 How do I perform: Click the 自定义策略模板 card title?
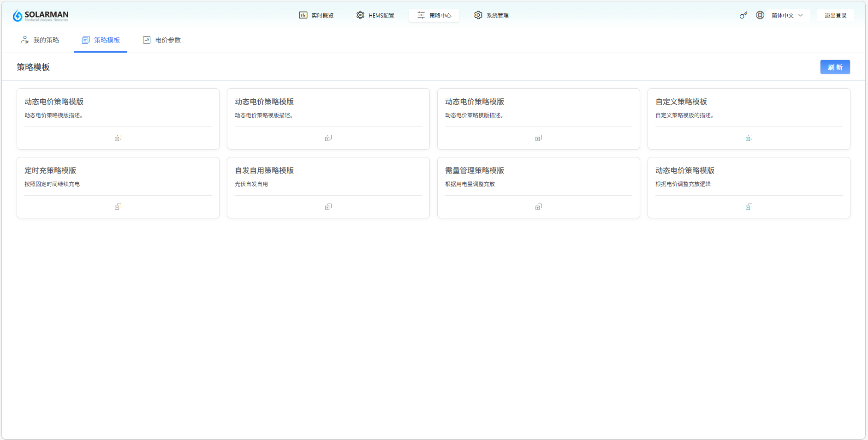(x=681, y=102)
